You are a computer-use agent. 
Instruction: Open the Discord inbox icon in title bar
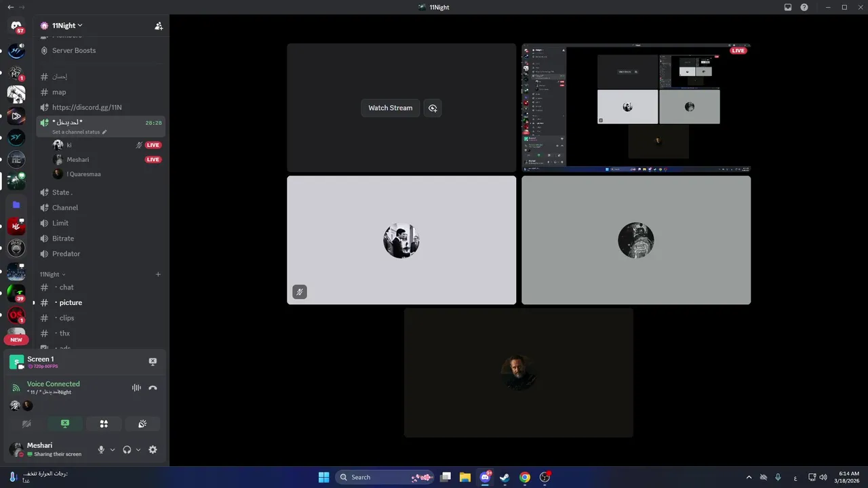(x=788, y=7)
